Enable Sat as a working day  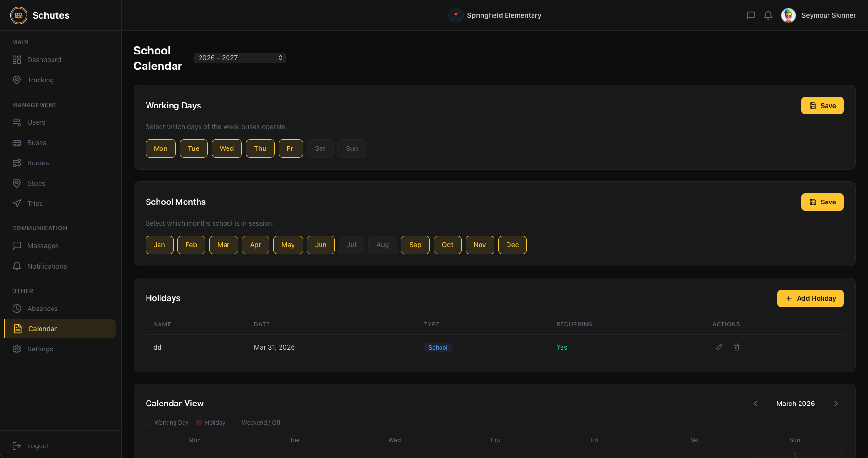coord(320,148)
